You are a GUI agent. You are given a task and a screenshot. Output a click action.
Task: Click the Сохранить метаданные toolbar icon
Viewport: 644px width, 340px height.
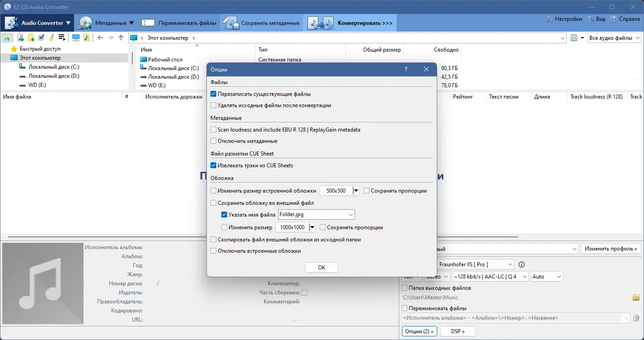230,23
